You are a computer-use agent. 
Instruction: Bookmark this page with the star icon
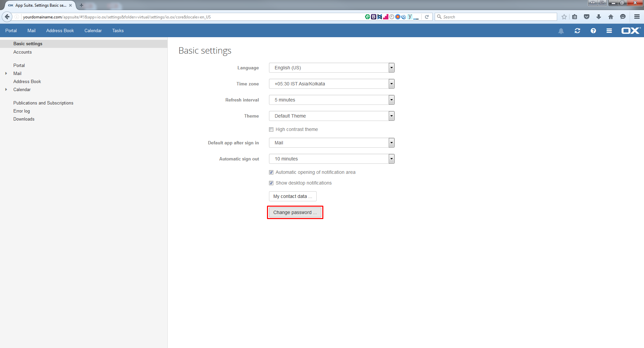point(564,17)
